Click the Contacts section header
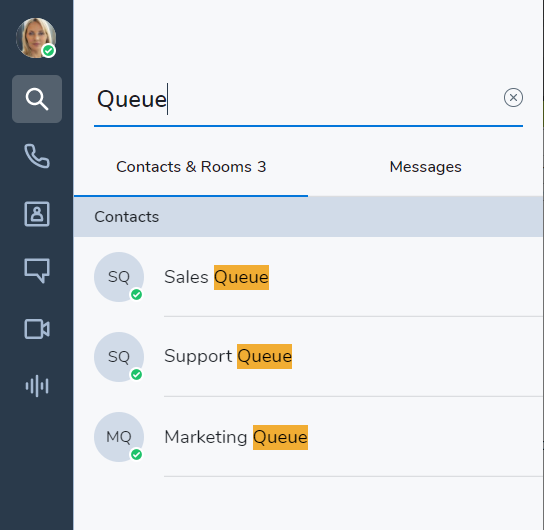Viewport: 544px width, 530px height. (x=308, y=217)
